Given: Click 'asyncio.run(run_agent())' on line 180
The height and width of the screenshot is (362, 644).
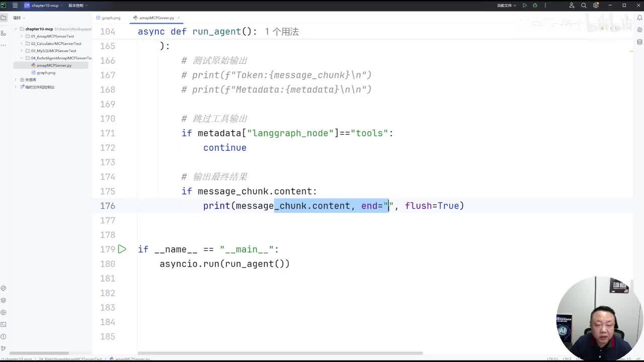Looking at the screenshot, I should click(225, 264).
